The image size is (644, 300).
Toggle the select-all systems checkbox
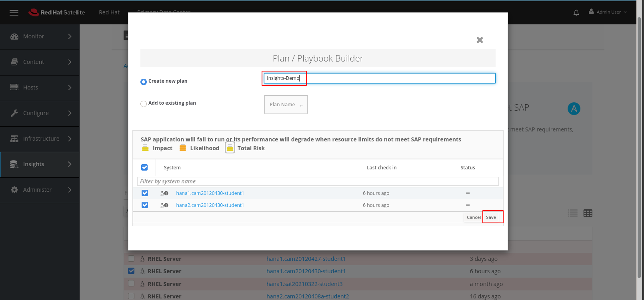click(x=144, y=167)
